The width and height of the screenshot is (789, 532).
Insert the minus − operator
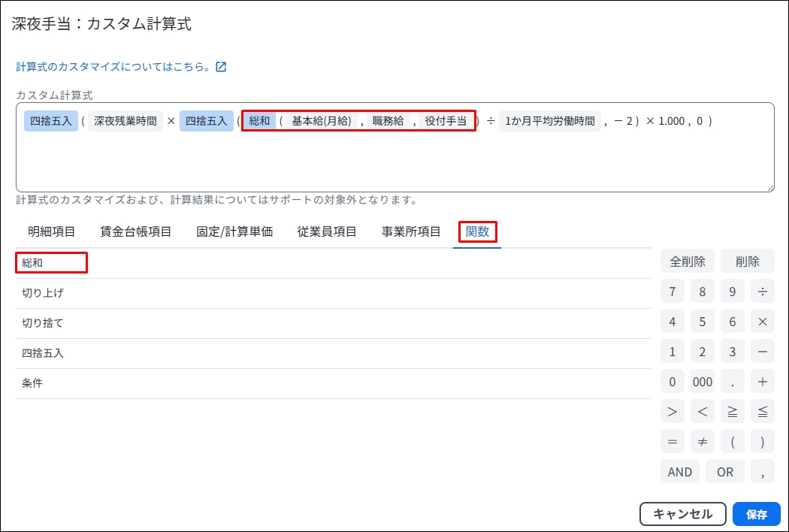pos(762,352)
